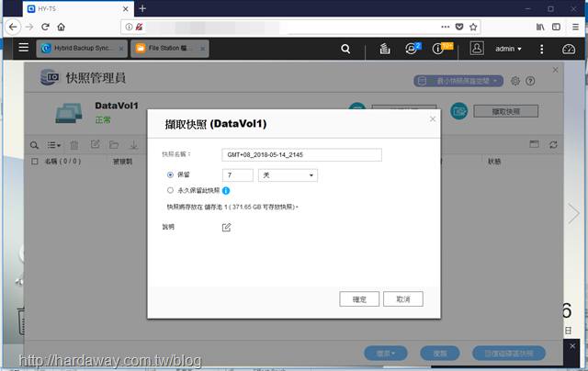Screen dimensions: 588x371
Task: Expand the admin user dropdown
Action: click(x=508, y=49)
